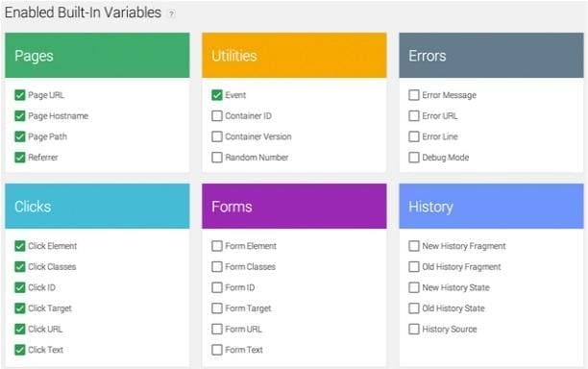
Task: Check the Random Number variable
Action: tap(217, 158)
